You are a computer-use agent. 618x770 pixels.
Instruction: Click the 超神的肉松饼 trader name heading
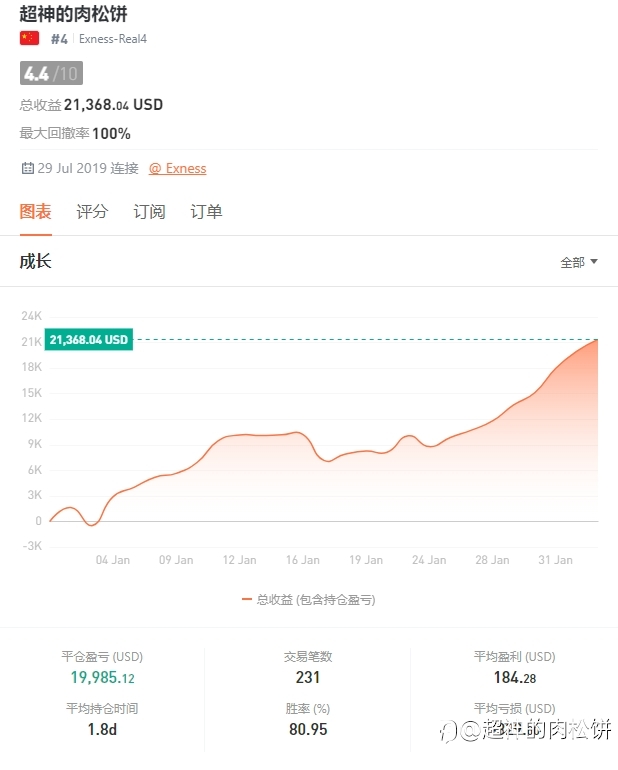pos(74,14)
